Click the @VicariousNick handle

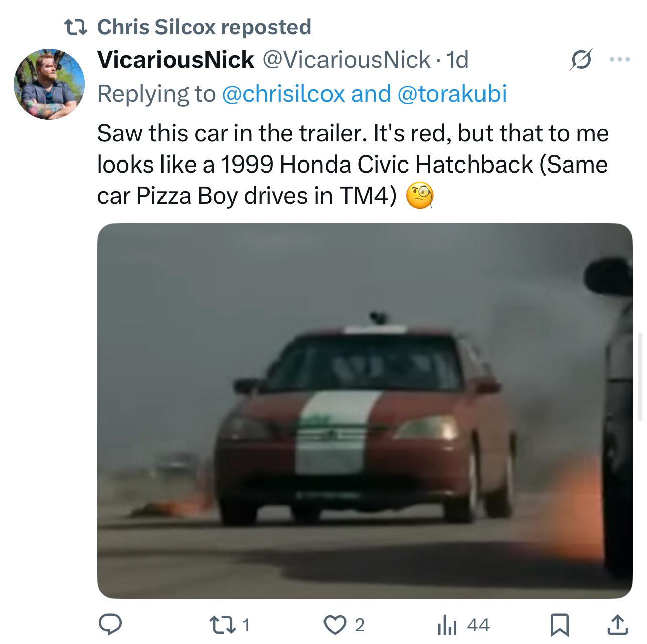347,60
